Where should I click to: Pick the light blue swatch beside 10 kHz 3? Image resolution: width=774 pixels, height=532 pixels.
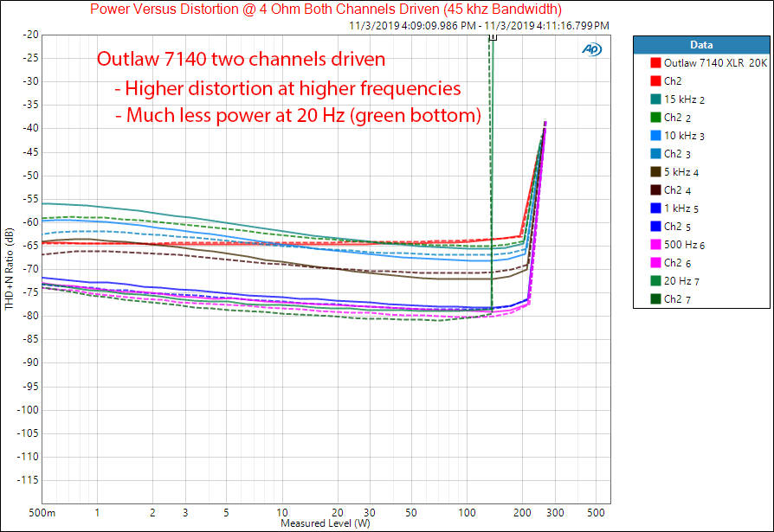coord(655,136)
